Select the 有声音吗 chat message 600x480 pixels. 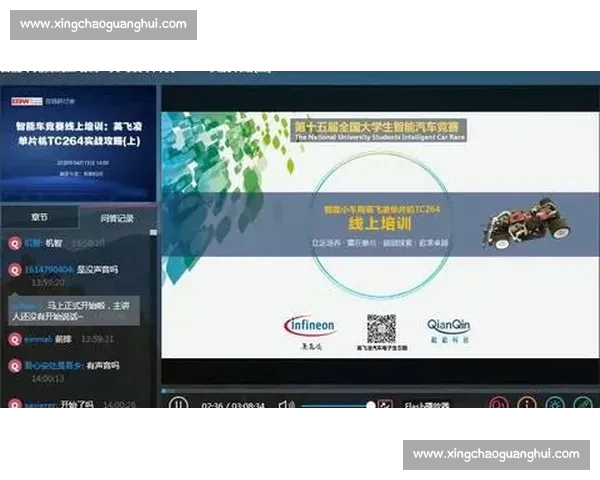[103, 365]
